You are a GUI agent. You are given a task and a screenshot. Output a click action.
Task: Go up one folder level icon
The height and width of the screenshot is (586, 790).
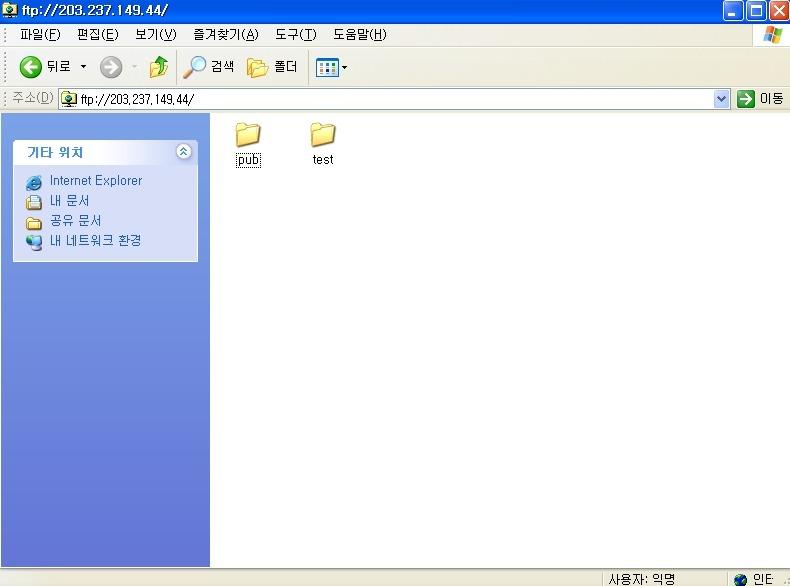[159, 67]
